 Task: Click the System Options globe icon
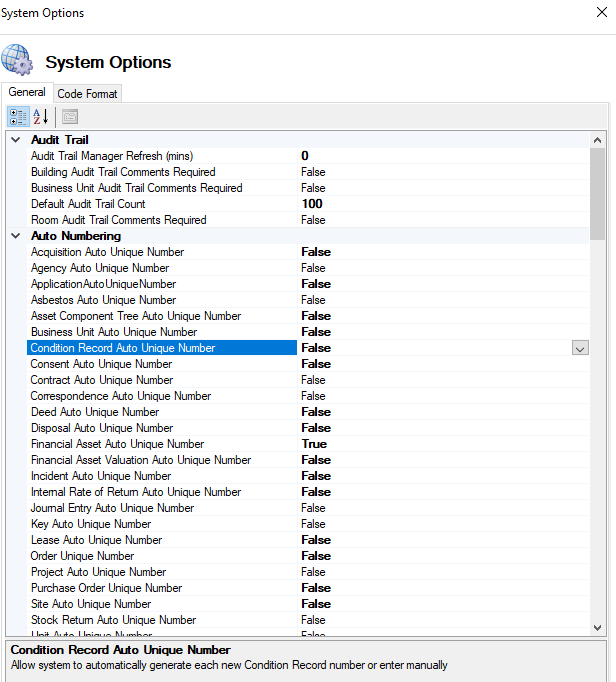[x=17, y=61]
